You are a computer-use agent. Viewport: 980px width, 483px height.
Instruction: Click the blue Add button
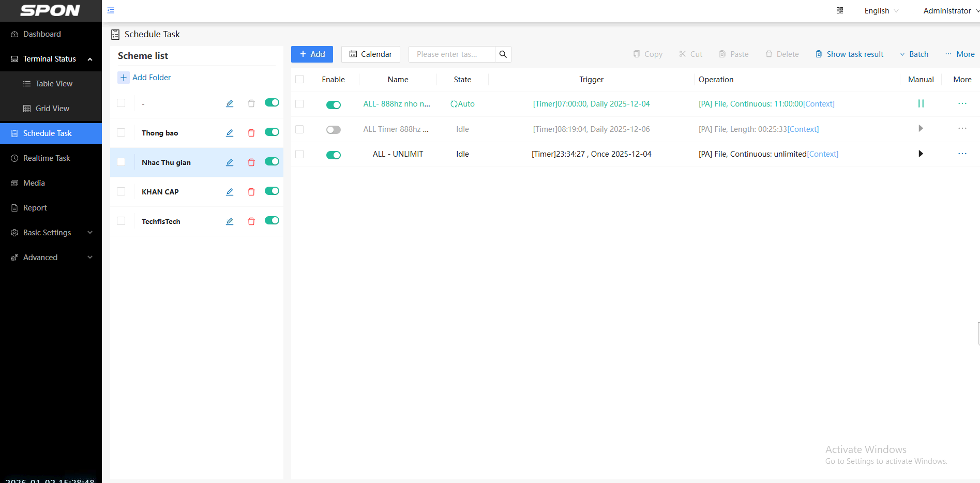(x=312, y=54)
